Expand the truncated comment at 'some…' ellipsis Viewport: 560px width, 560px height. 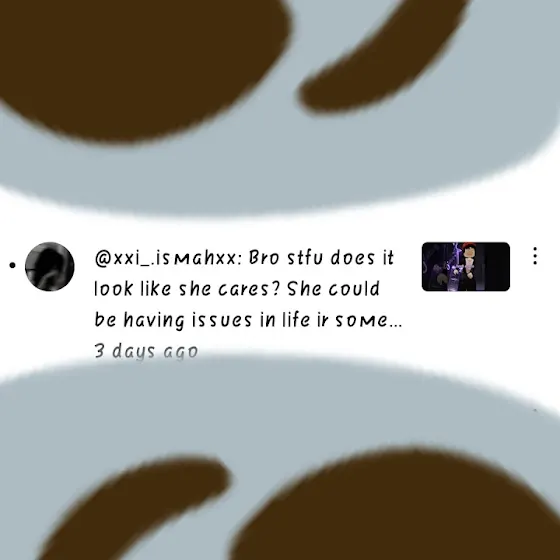coord(369,320)
